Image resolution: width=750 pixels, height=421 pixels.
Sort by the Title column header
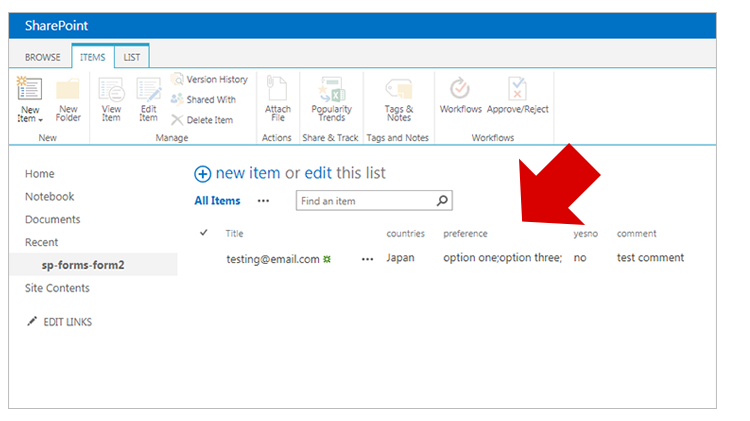coord(234,233)
